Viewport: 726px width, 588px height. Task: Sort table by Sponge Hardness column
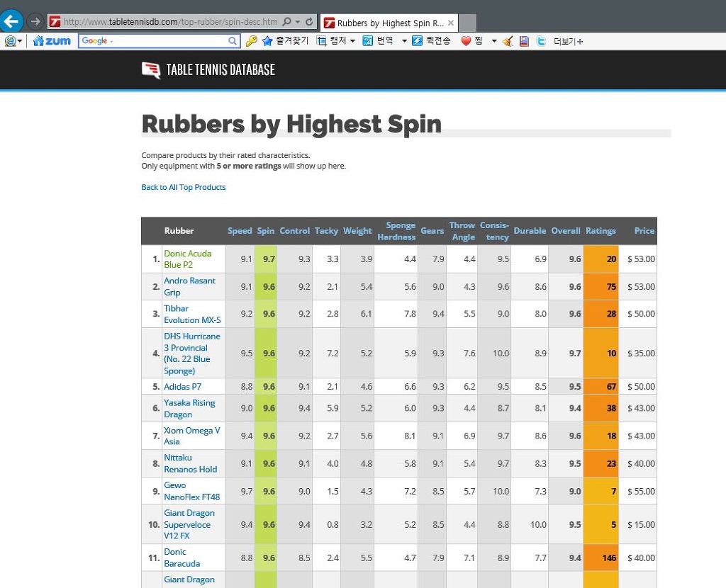[396, 231]
